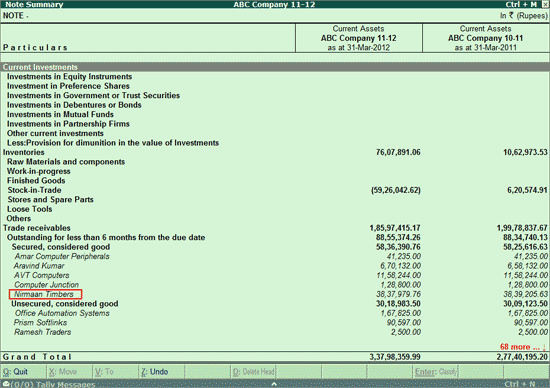Open the Tally Messages icon
The height and width of the screenshot is (388, 550).
(x=6, y=384)
